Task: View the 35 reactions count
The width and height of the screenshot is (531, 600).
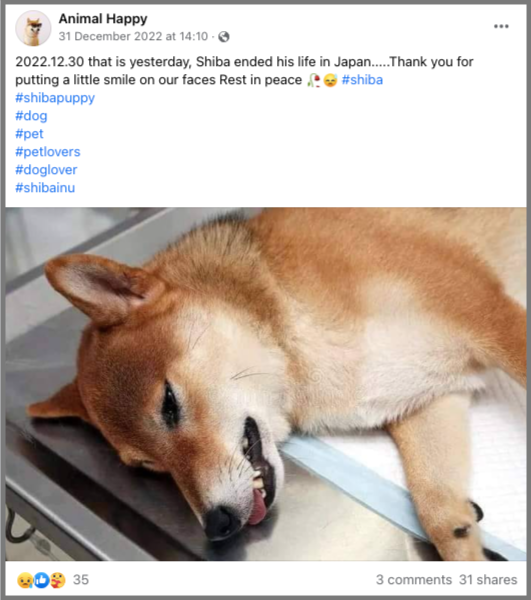Action: [x=81, y=580]
